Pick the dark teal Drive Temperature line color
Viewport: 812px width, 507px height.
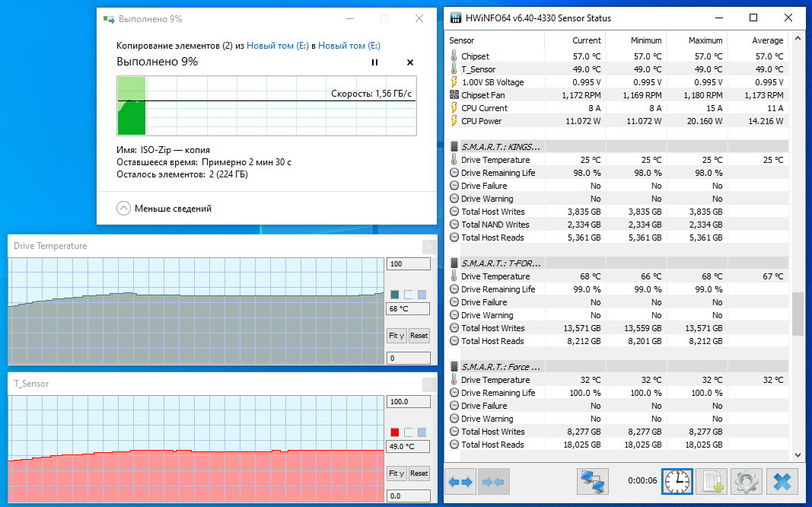[395, 294]
